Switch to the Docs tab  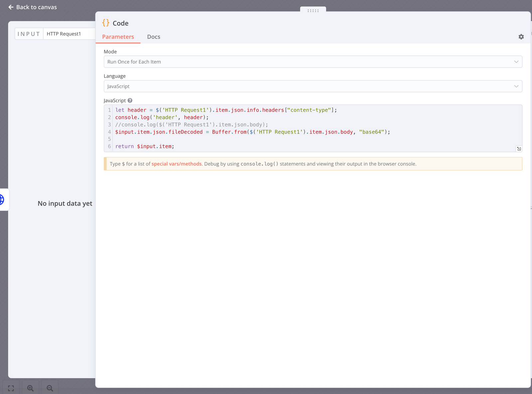[x=154, y=37]
